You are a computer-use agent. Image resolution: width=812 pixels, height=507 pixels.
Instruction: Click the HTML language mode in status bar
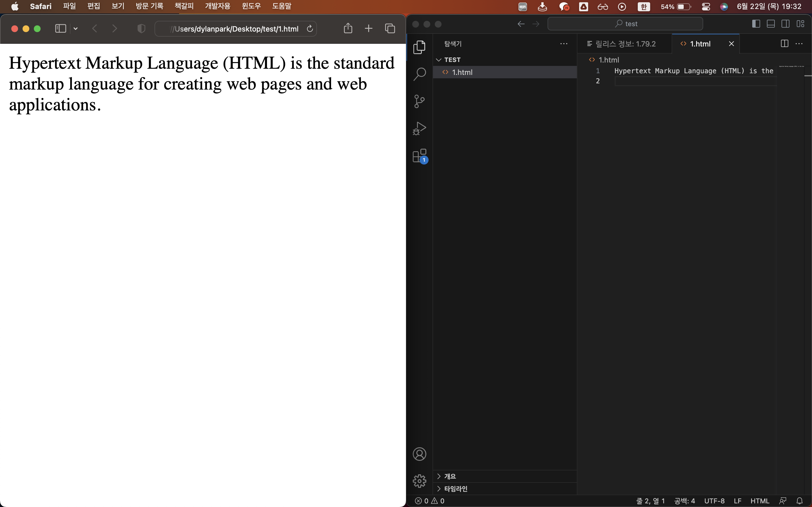tap(759, 501)
